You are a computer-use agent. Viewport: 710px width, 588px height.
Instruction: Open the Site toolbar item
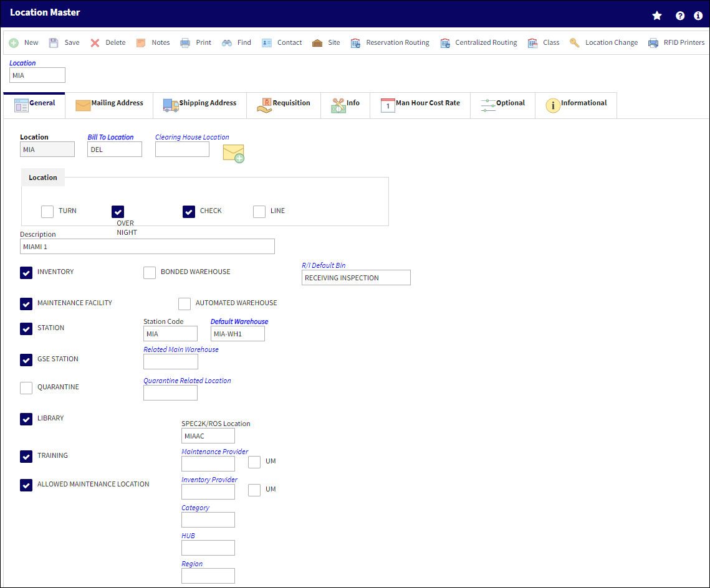coord(326,42)
